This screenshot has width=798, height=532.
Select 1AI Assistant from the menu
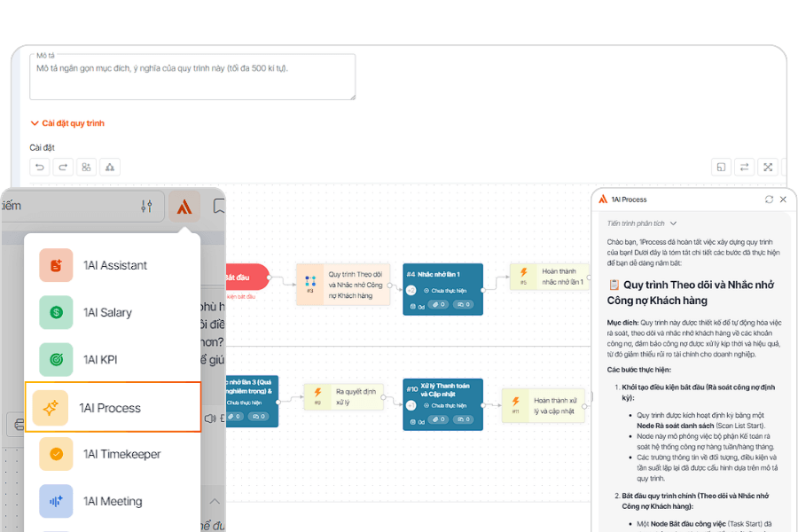coord(113,265)
